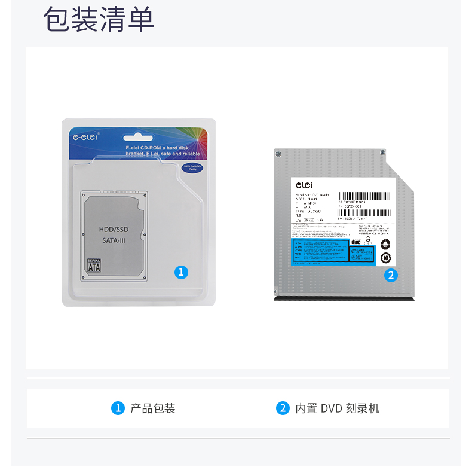472x476 pixels.
Task: Click the top barcode on drive label
Action: coord(364,196)
